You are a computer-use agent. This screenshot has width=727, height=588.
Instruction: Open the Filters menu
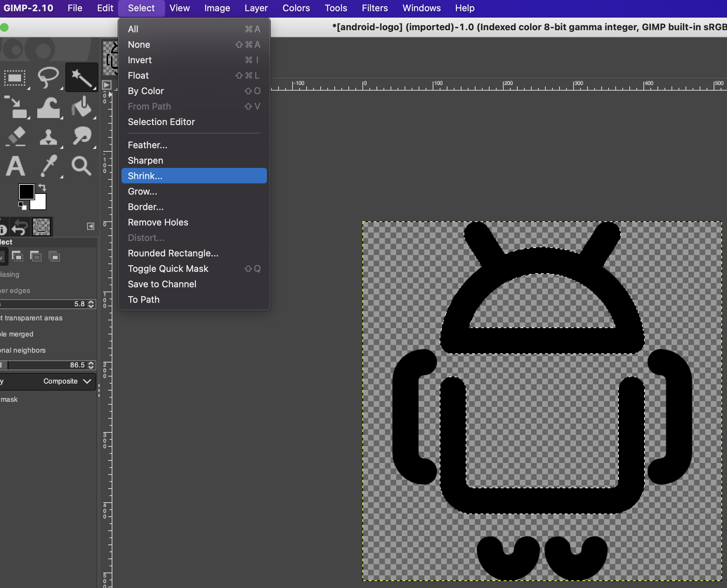coord(375,8)
